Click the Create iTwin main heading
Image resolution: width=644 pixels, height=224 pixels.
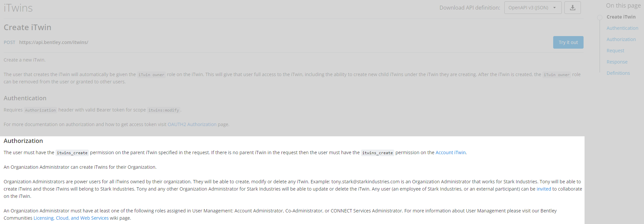(27, 27)
